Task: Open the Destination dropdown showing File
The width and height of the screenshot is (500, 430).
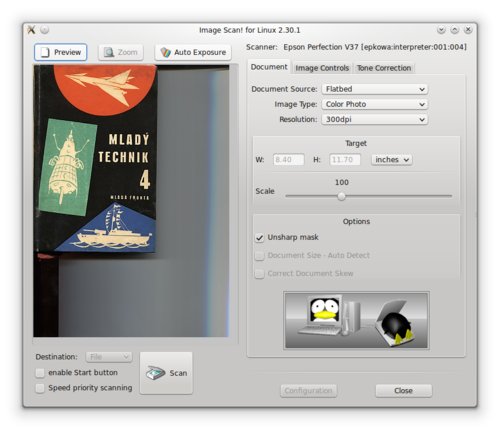Action: click(x=109, y=357)
